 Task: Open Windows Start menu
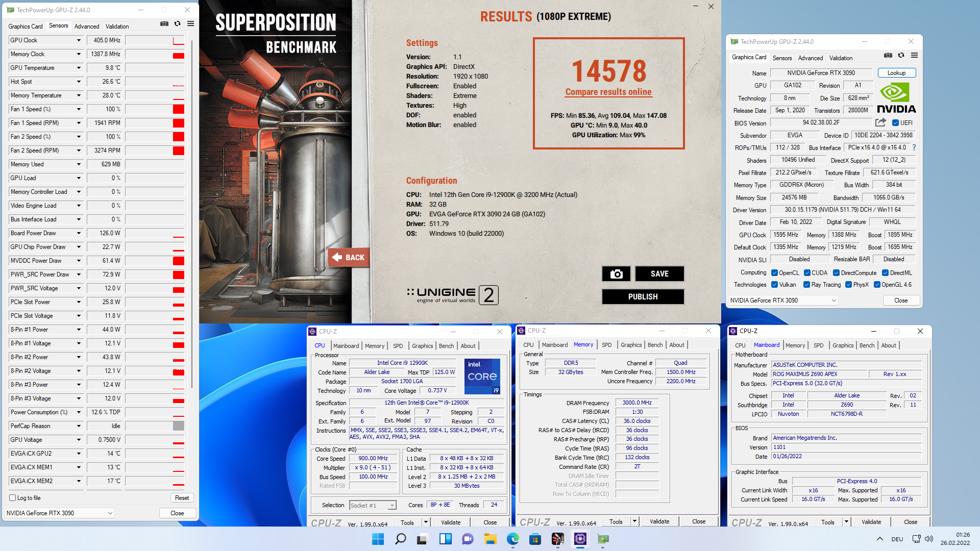click(x=378, y=539)
